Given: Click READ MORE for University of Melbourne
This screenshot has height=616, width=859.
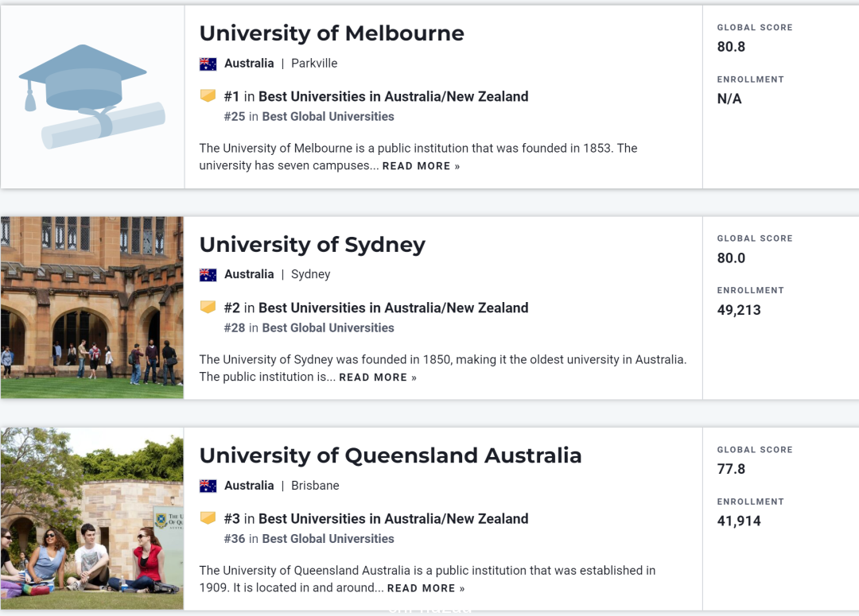Looking at the screenshot, I should [x=421, y=166].
